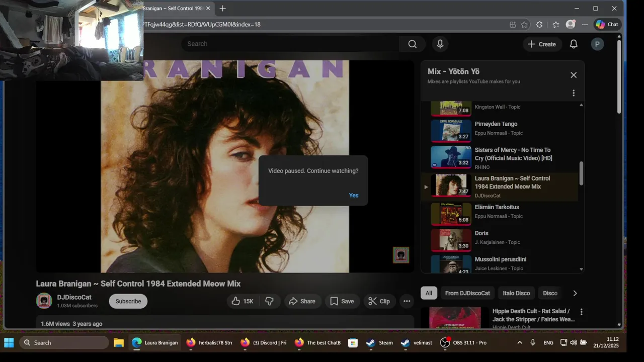The width and height of the screenshot is (644, 362).
Task: Like the video with 15K thumbs up
Action: click(243, 301)
